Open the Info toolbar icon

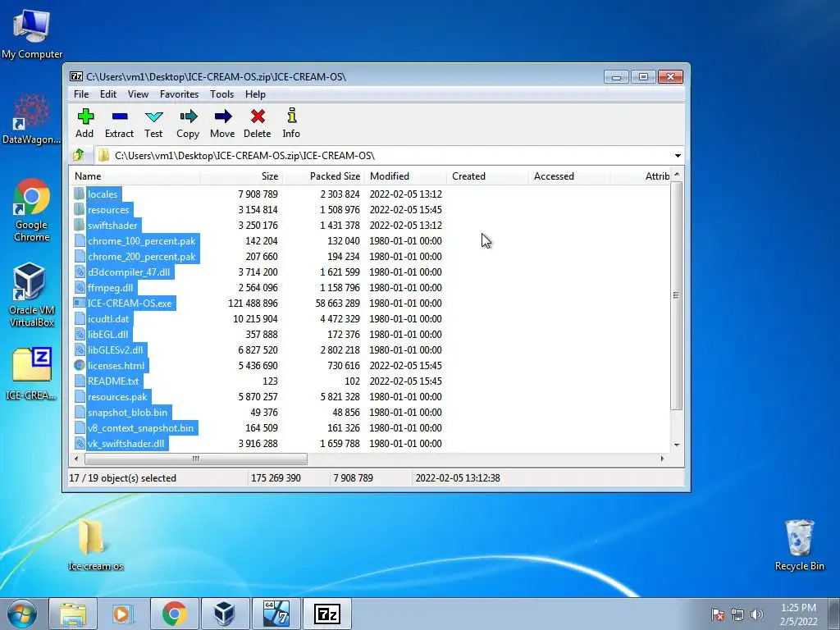tap(292, 116)
